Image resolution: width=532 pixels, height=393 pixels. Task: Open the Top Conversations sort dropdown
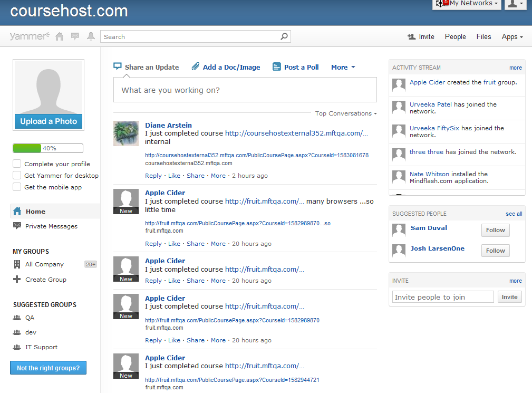tap(346, 113)
